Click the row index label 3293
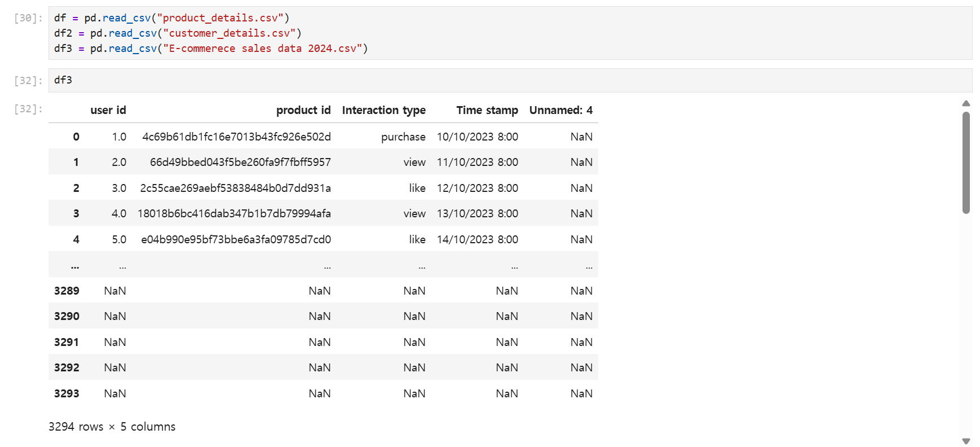Viewport: 980px width, 447px height. pos(67,393)
